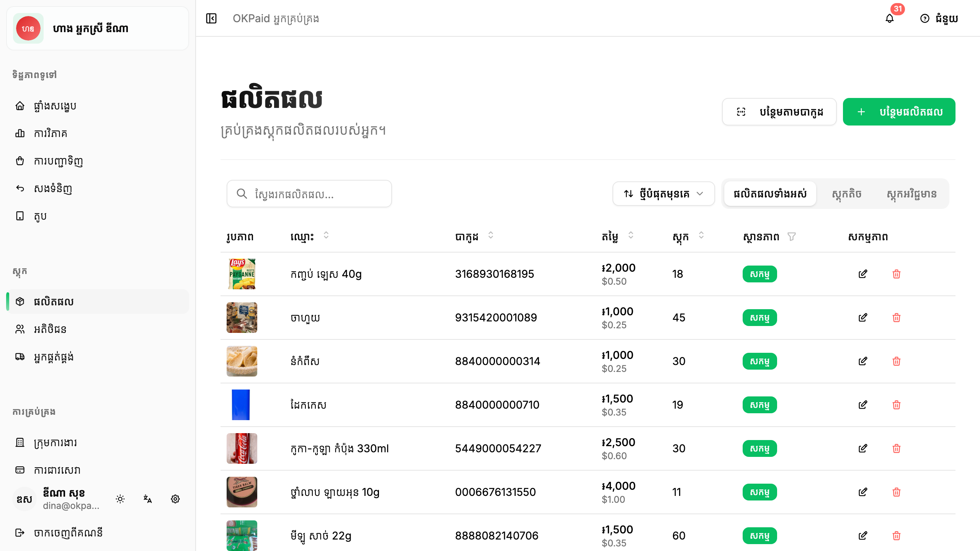Open the ថ្មីបំផុតមុនគេ sort dropdown
The width and height of the screenshot is (980, 551).
664,194
